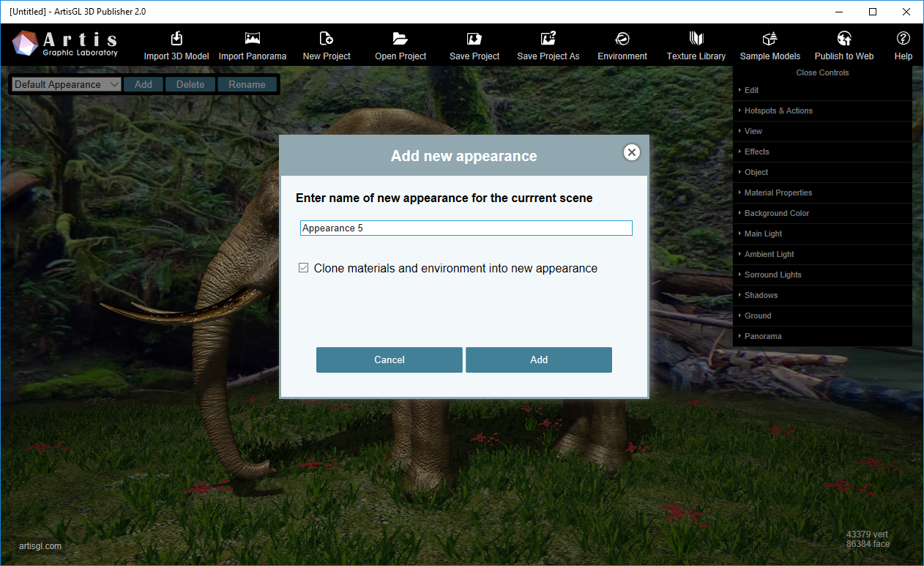Click the Save Project icon

pos(474,38)
